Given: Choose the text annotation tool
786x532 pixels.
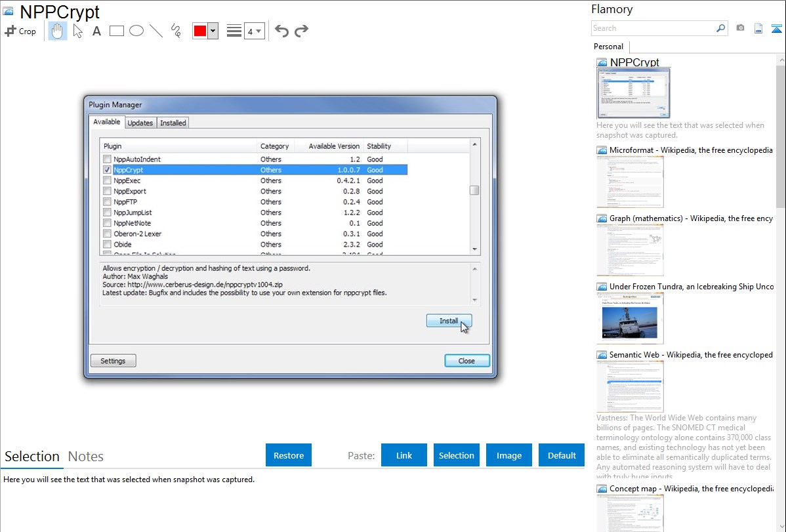Looking at the screenshot, I should click(96, 31).
